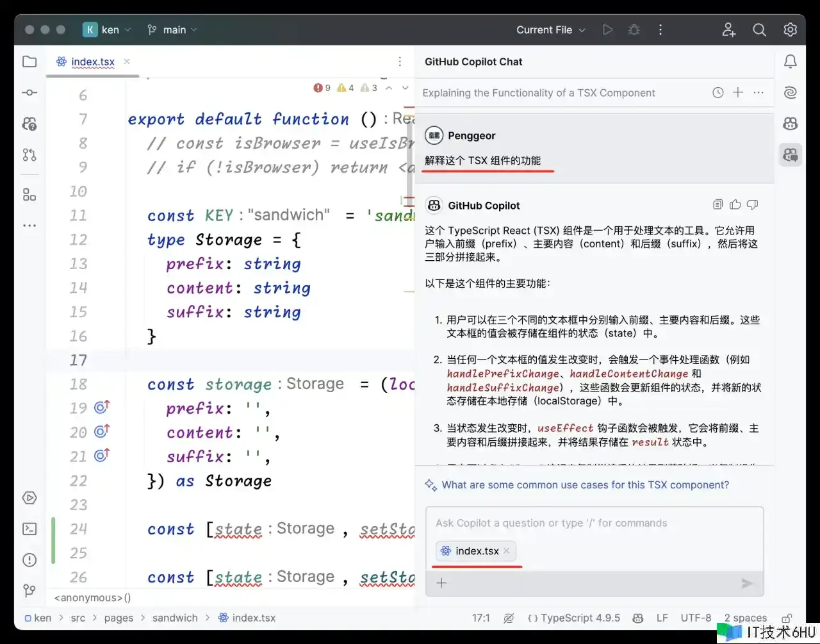Viewport: 820px width, 644px height.
Task: Click the line 21 gutter marker
Action: click(x=102, y=456)
